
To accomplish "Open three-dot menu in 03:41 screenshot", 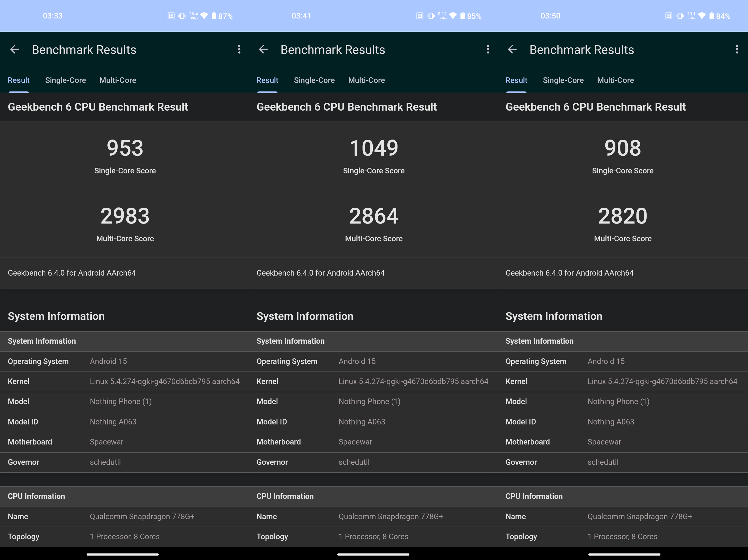I will [x=488, y=49].
